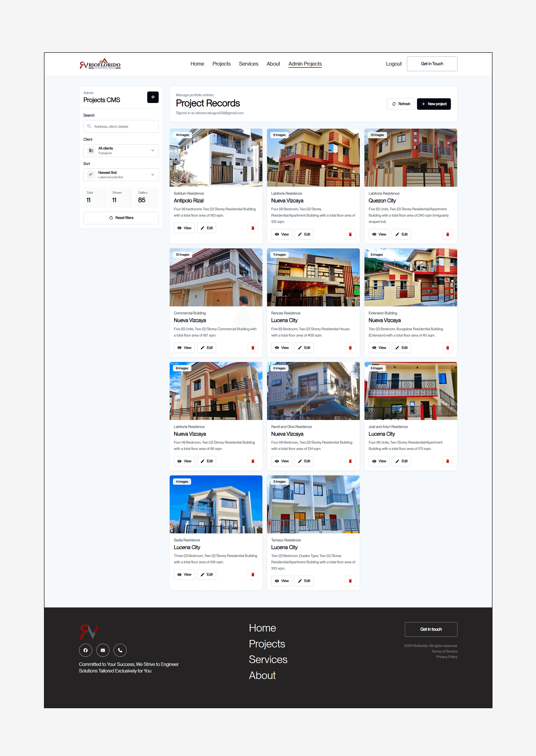The image size is (536, 756).
Task: Click trash icon on Quezon City card
Action: 448,234
